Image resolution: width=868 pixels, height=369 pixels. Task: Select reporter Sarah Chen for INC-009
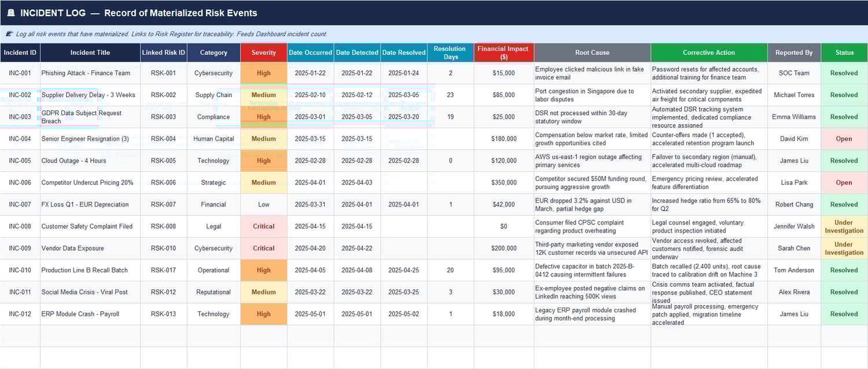tap(793, 248)
